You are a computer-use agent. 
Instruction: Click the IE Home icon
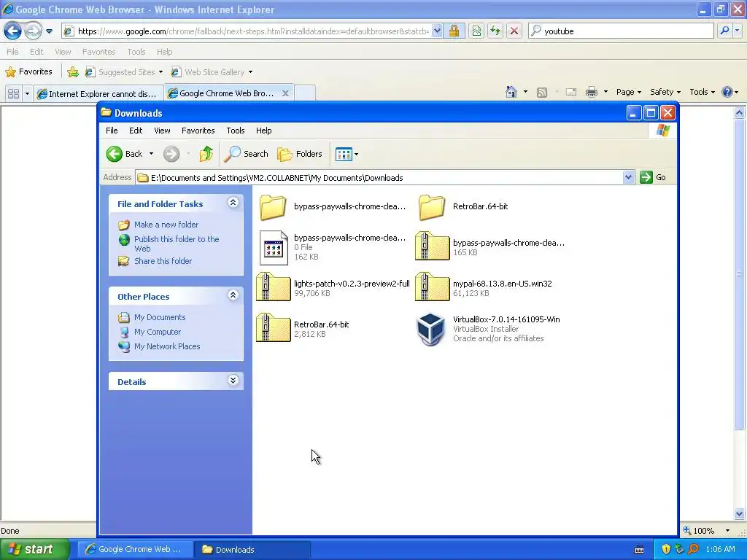tap(511, 92)
